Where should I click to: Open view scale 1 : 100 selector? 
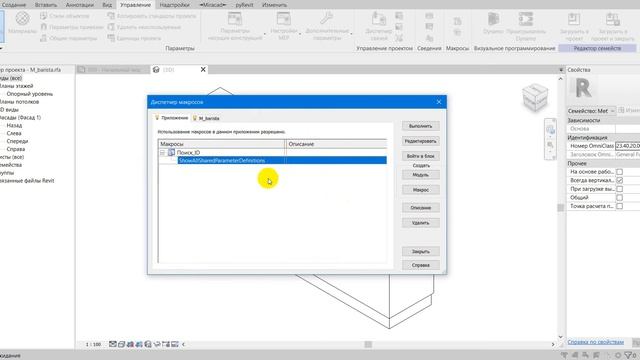93,344
